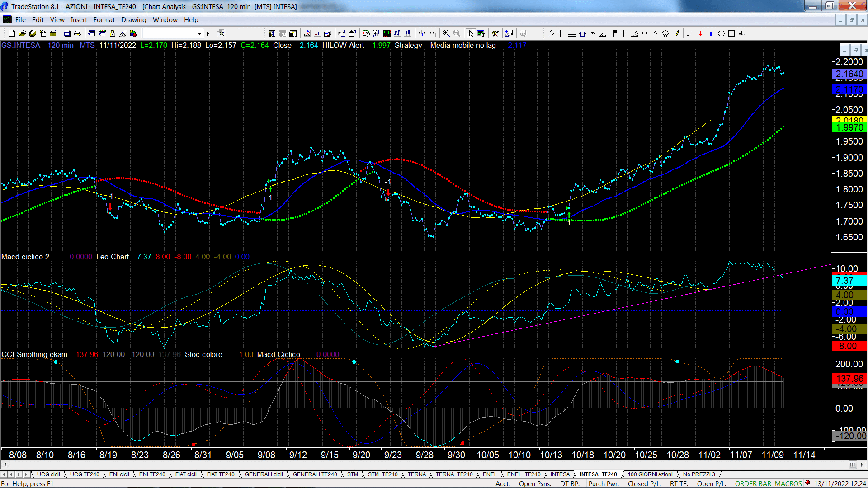The image size is (868, 488).
Task: Click the expand bar spacing icon
Action: (432, 33)
